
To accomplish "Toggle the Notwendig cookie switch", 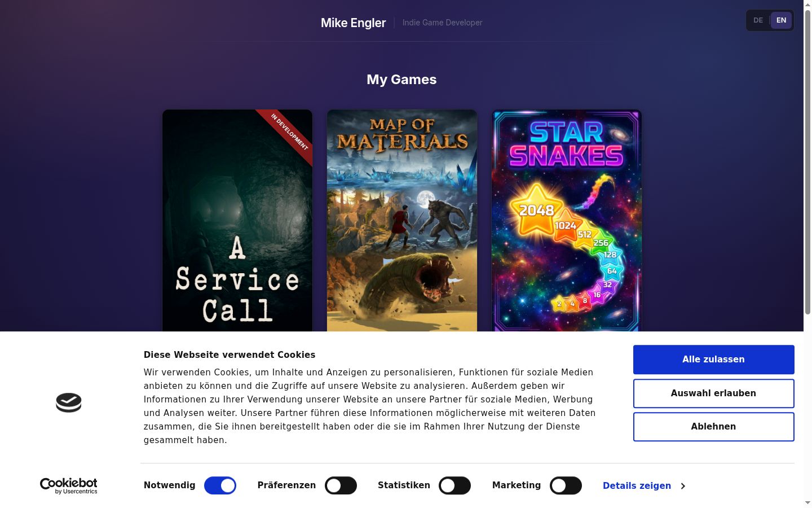I will coord(220,485).
